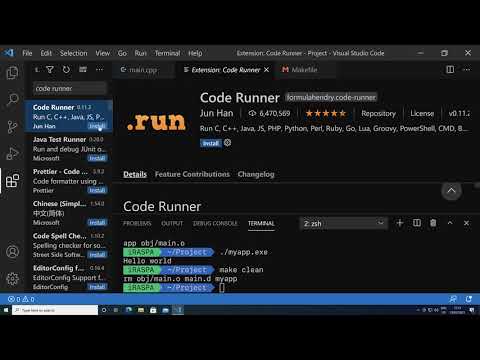Click the feedback icon in status bar
Screen dimensions: 480x360
click(x=453, y=299)
